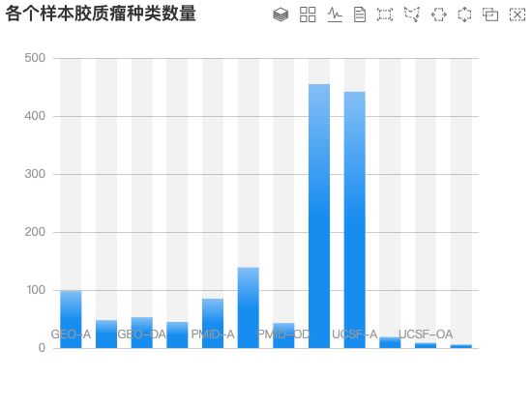Click the PMID-OD axis label
This screenshot has width=532, height=406.
tap(283, 334)
